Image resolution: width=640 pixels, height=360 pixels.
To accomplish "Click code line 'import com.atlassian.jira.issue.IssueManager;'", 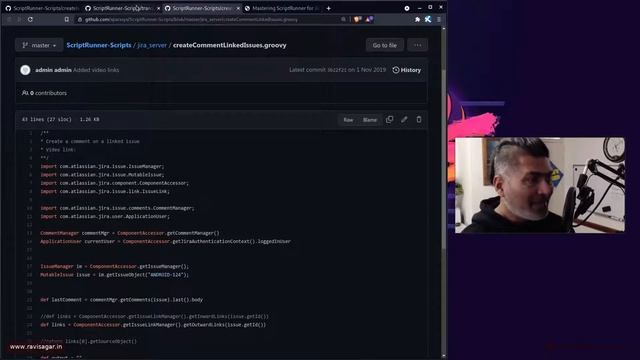I will point(102,167).
